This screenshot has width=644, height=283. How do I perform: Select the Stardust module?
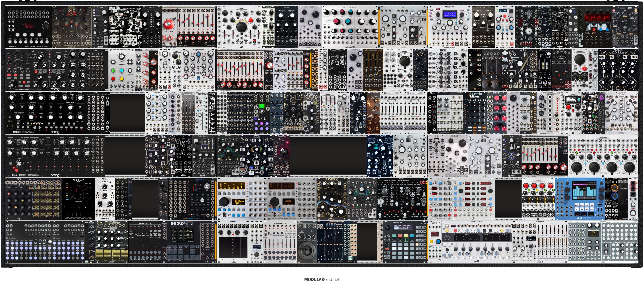(361, 199)
